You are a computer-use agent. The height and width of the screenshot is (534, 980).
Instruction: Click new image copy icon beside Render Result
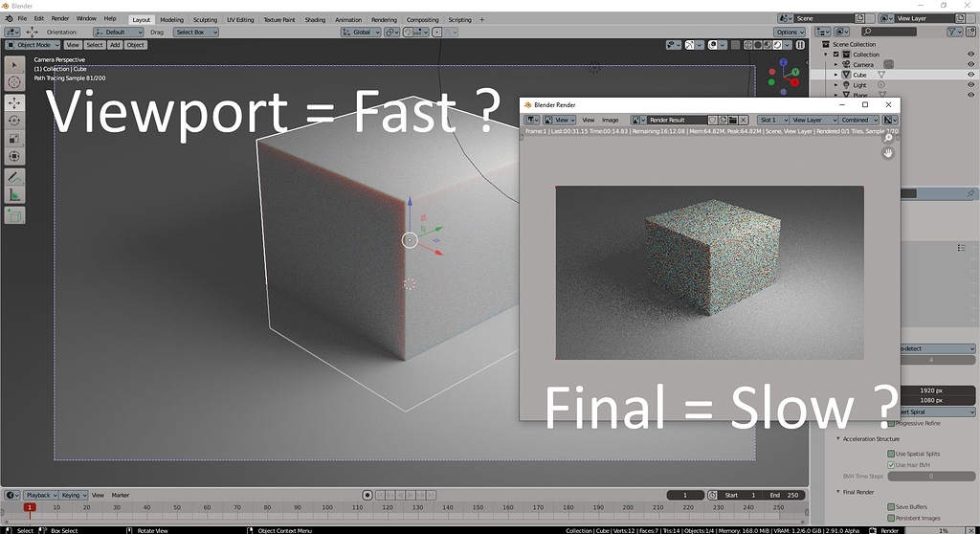click(x=724, y=120)
